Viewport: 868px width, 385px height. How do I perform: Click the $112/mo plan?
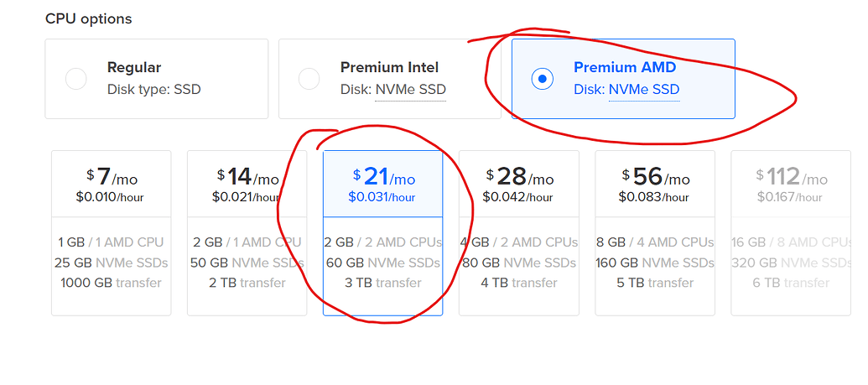[791, 186]
